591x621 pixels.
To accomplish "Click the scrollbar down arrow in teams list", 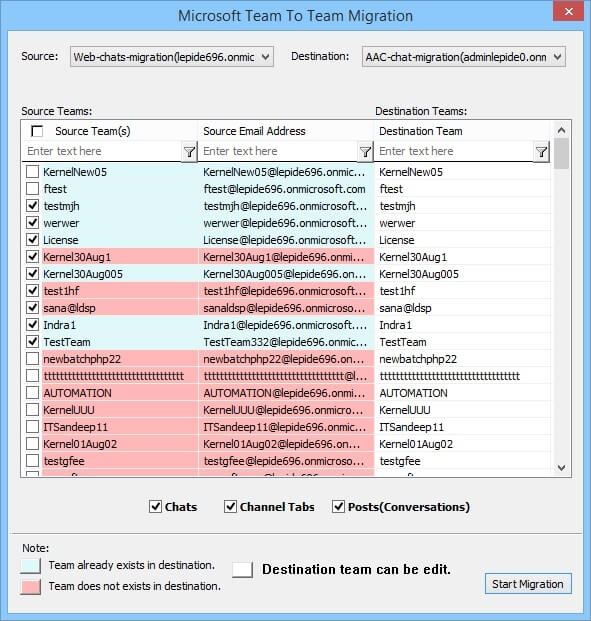I will click(561, 468).
